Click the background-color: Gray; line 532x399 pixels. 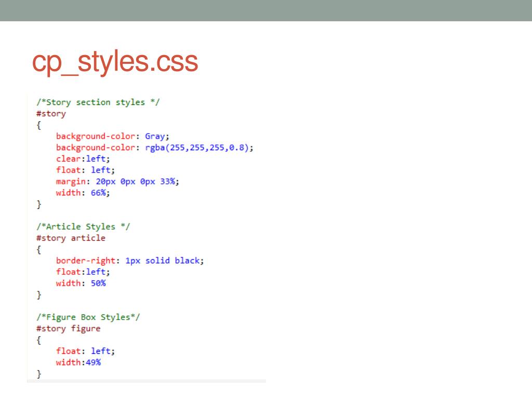[x=113, y=137]
